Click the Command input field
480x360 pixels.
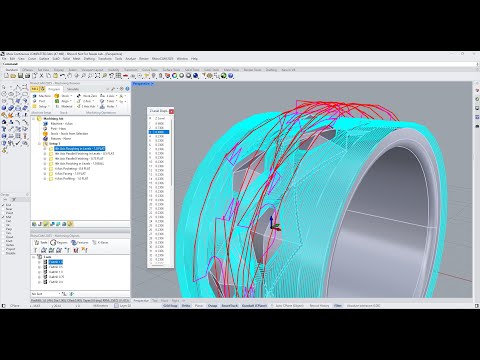point(240,64)
